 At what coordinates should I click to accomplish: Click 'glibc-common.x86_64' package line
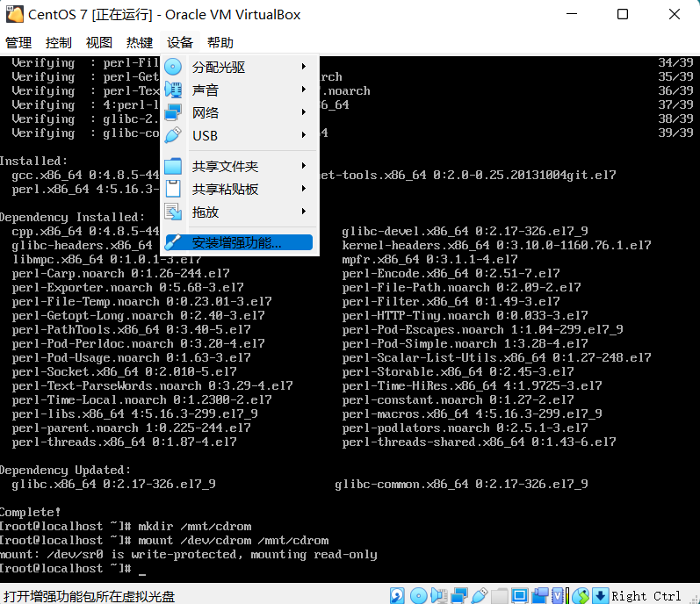pyautogui.click(x=461, y=484)
